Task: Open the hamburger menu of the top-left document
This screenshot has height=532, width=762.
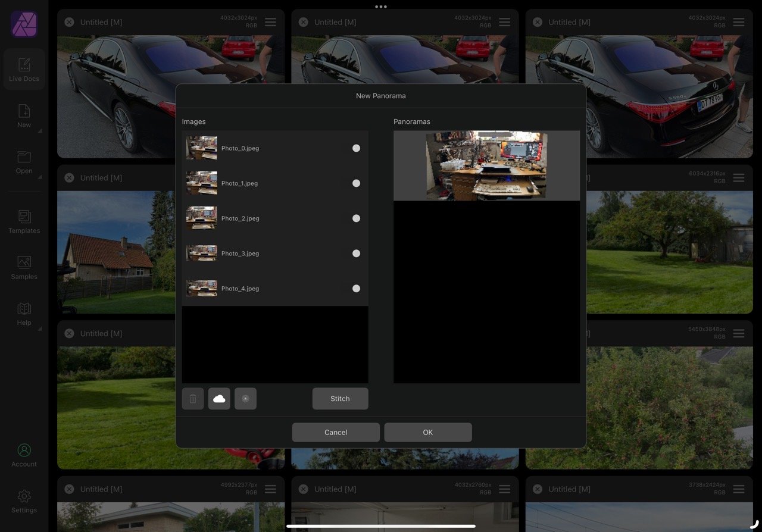Action: [x=270, y=22]
